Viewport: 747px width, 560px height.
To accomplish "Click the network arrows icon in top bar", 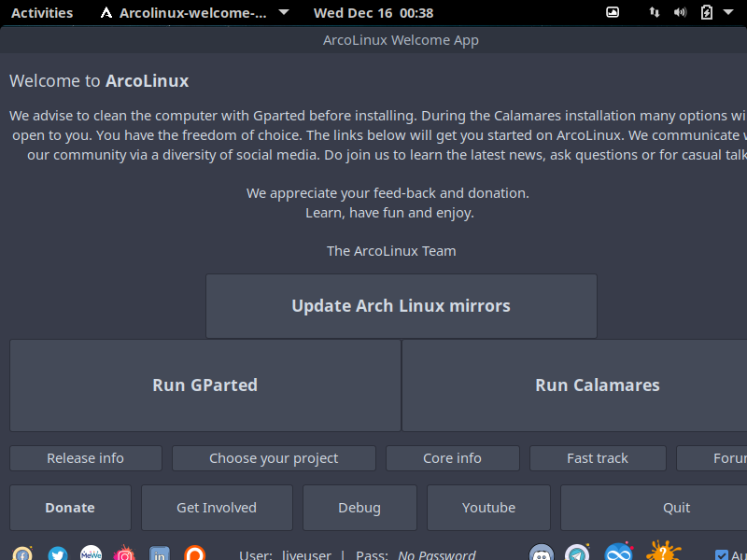I will click(655, 12).
